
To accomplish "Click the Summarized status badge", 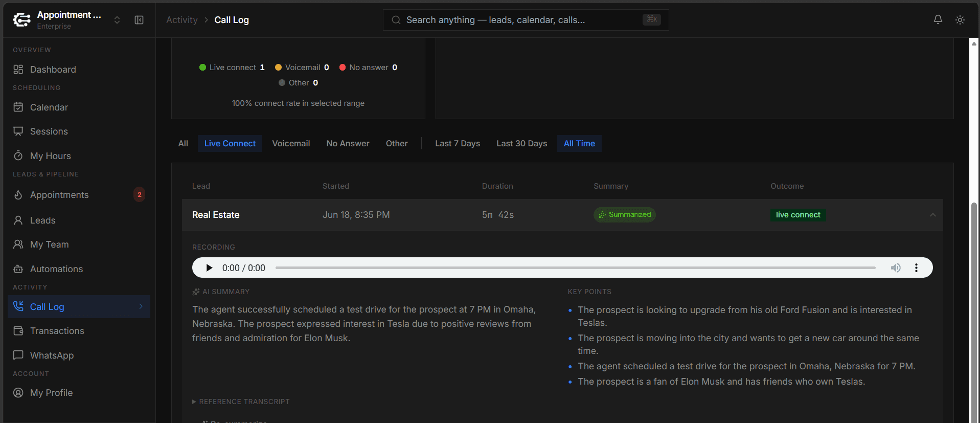I will click(x=625, y=215).
